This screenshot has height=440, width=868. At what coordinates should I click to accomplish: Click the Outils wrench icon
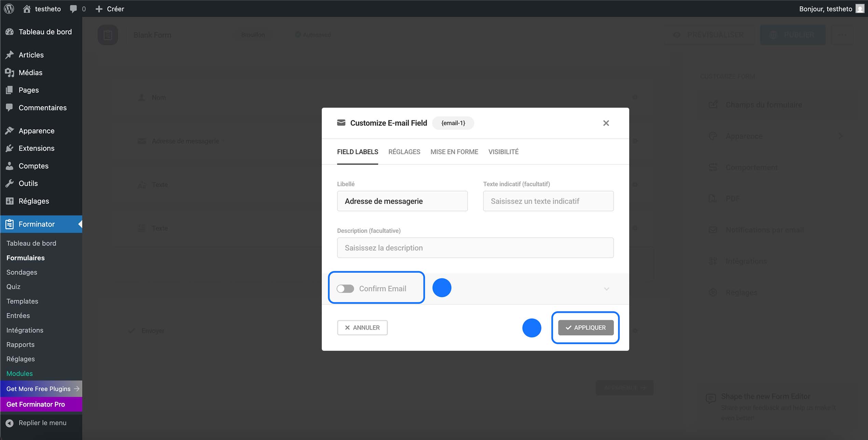(10, 183)
